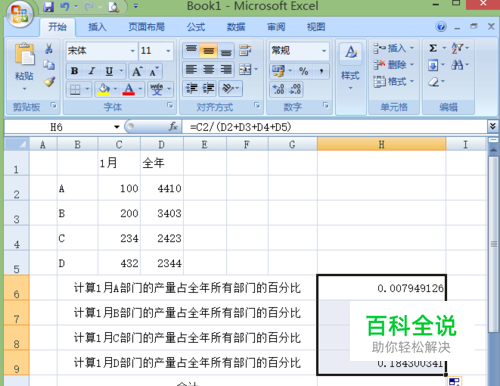Toggle italic formatting
The height and width of the screenshot is (386, 500).
point(92,71)
